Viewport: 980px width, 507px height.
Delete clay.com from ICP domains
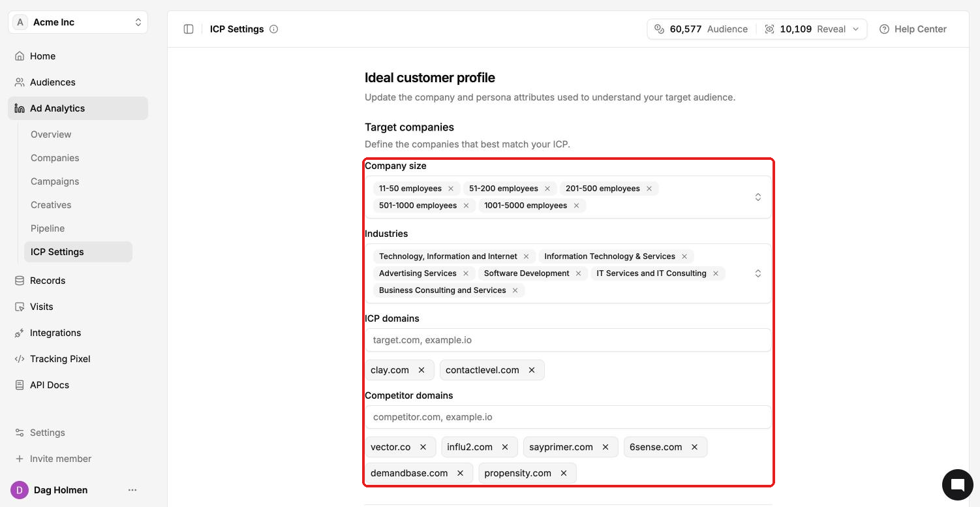click(x=421, y=370)
